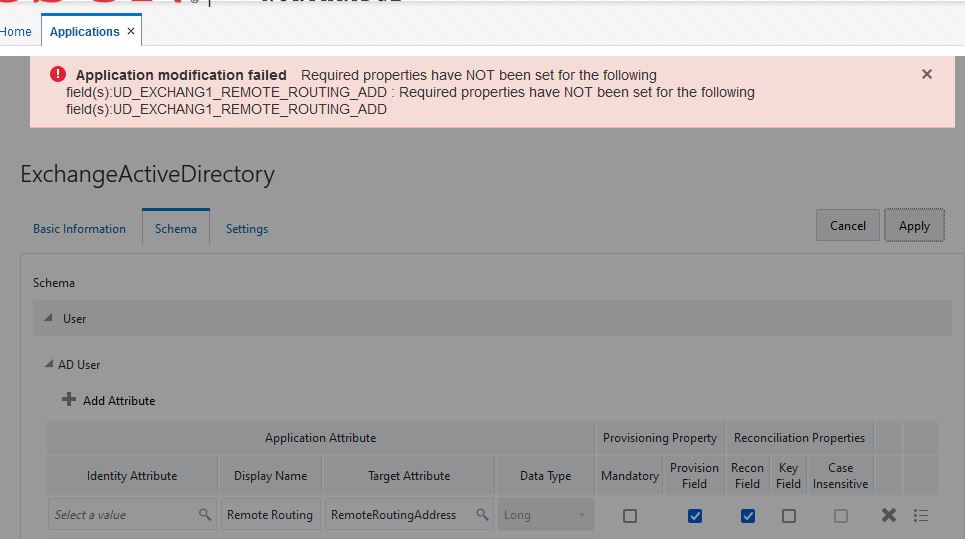The height and width of the screenshot is (539, 965).
Task: Click the Identity Attribute column header
Action: (x=132, y=476)
